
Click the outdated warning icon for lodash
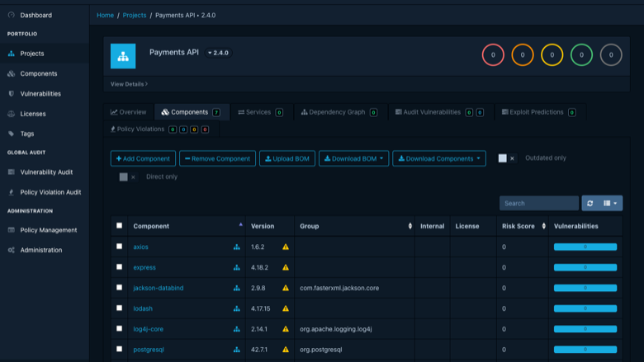tap(286, 308)
